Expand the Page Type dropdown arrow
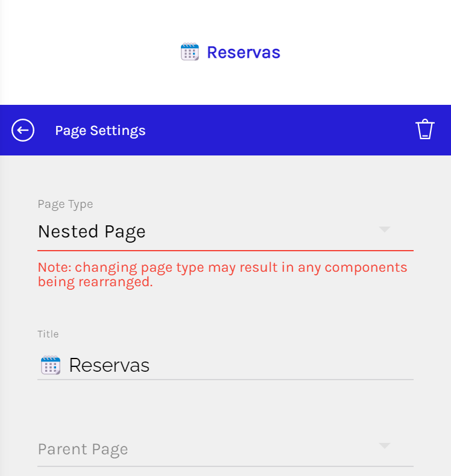 coord(384,230)
